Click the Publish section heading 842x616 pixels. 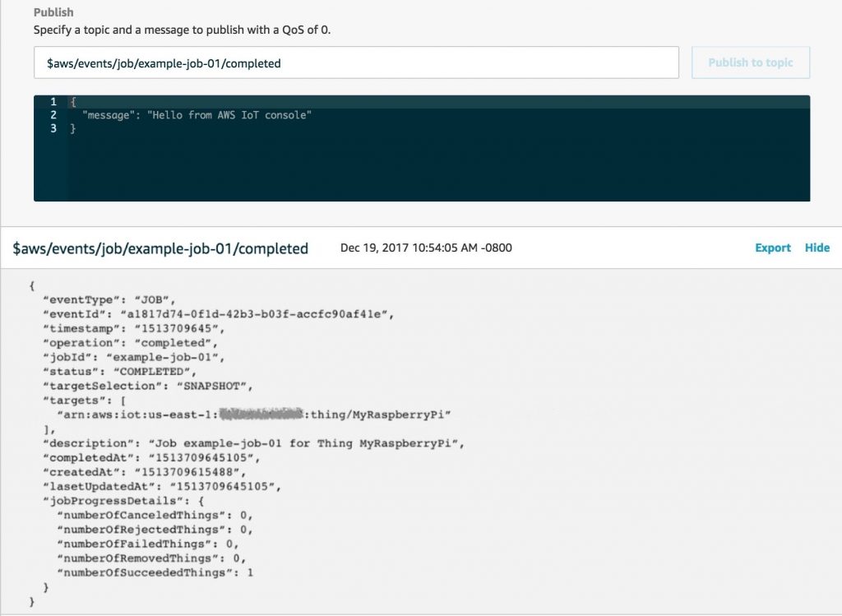[53, 12]
